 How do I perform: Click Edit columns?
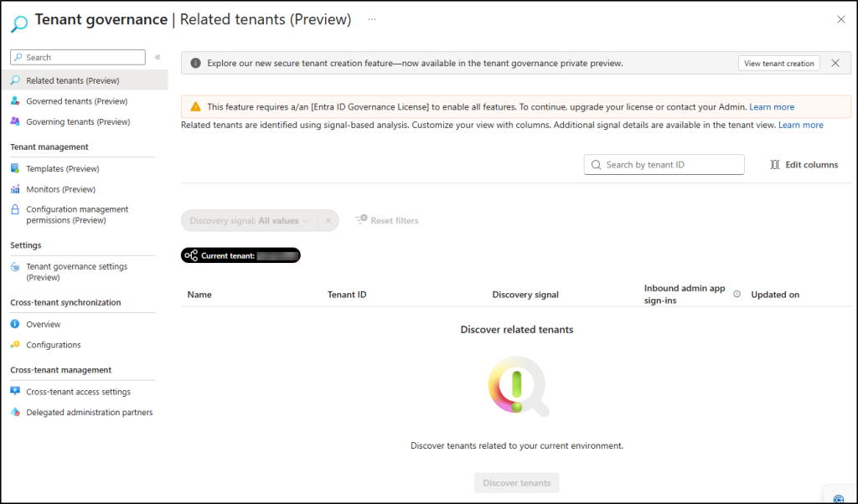pyautogui.click(x=804, y=165)
